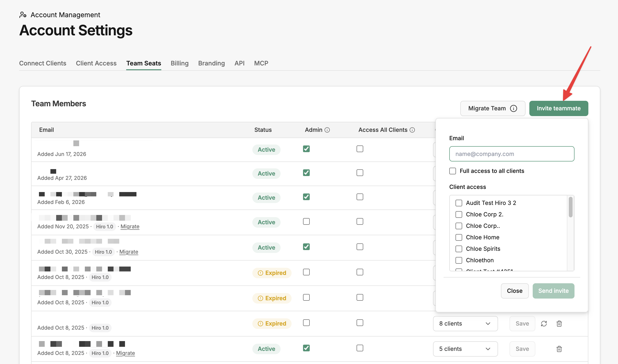Viewport: 618px width, 364px height.
Task: Check the Chloethon client
Action: [459, 260]
